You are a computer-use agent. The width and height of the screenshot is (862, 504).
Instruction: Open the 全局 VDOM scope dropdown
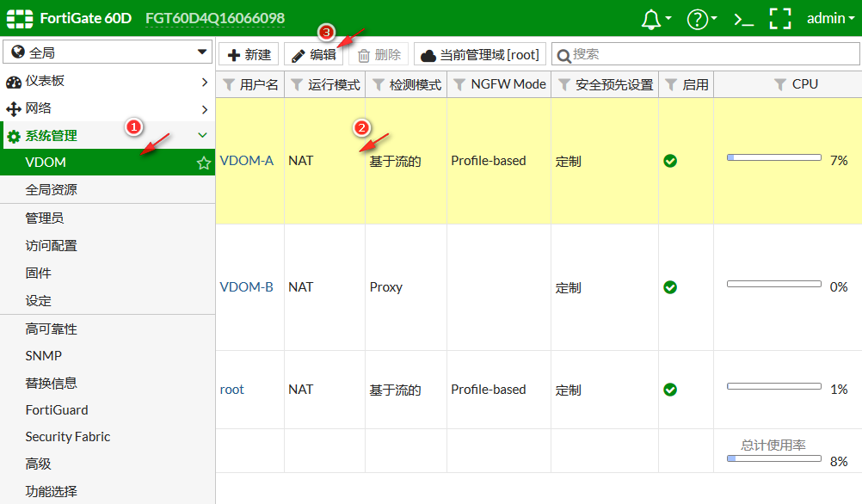tap(108, 52)
